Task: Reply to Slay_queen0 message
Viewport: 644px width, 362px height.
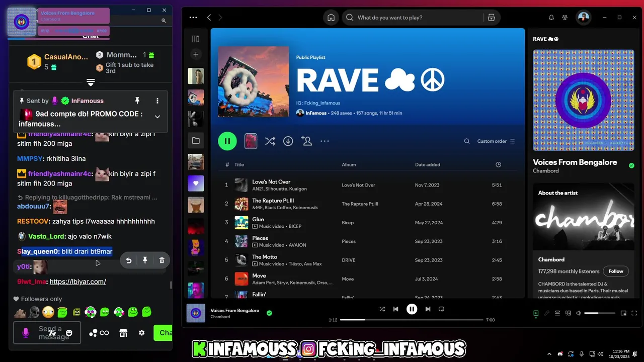Action: pyautogui.click(x=129, y=260)
